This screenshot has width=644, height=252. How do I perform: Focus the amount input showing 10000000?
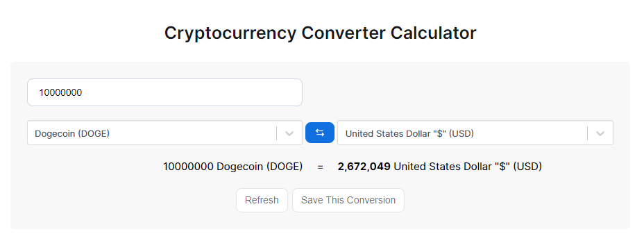pos(164,92)
